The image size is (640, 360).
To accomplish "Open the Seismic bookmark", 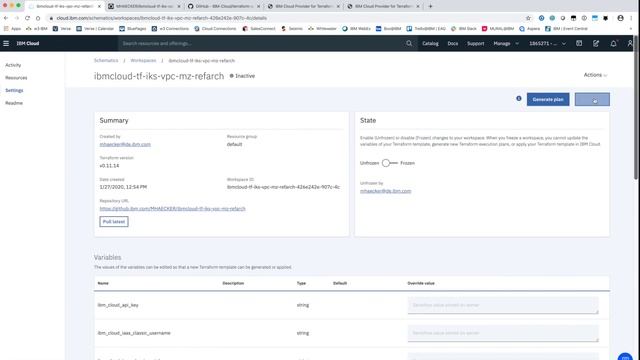I will (292, 29).
